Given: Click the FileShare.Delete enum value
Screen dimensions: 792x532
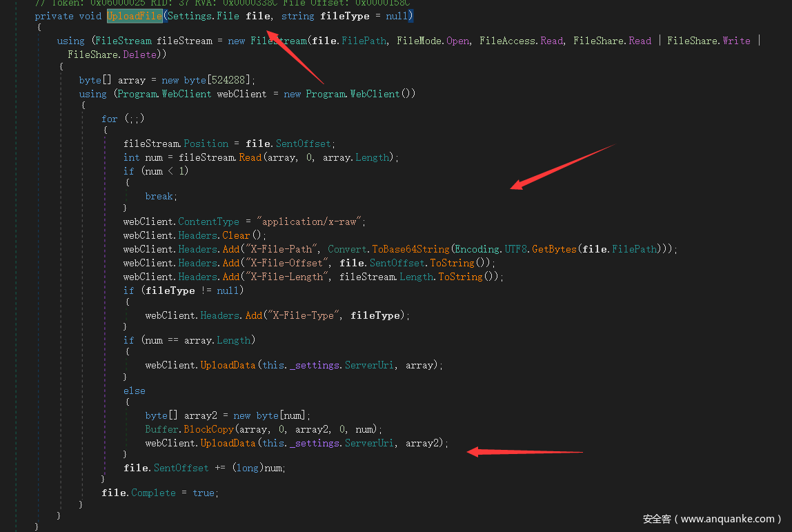Looking at the screenshot, I should [112, 55].
